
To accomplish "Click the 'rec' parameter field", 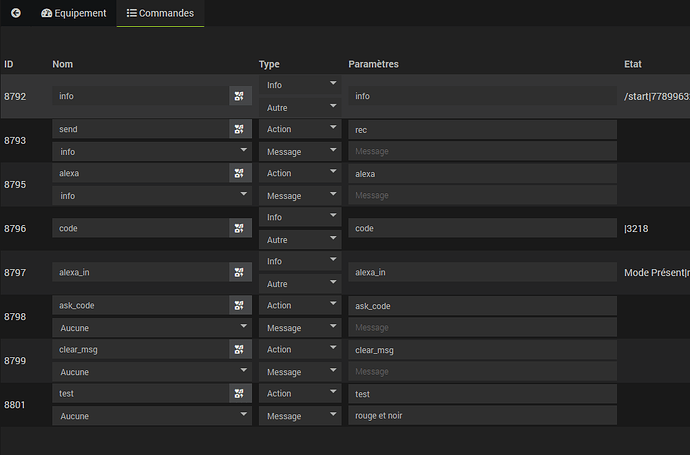I will (x=482, y=129).
